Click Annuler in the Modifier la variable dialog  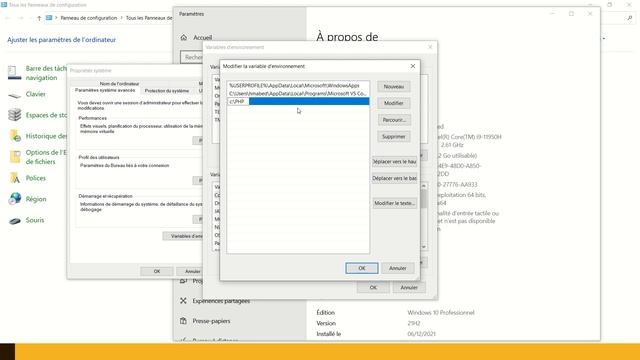[x=398, y=268]
